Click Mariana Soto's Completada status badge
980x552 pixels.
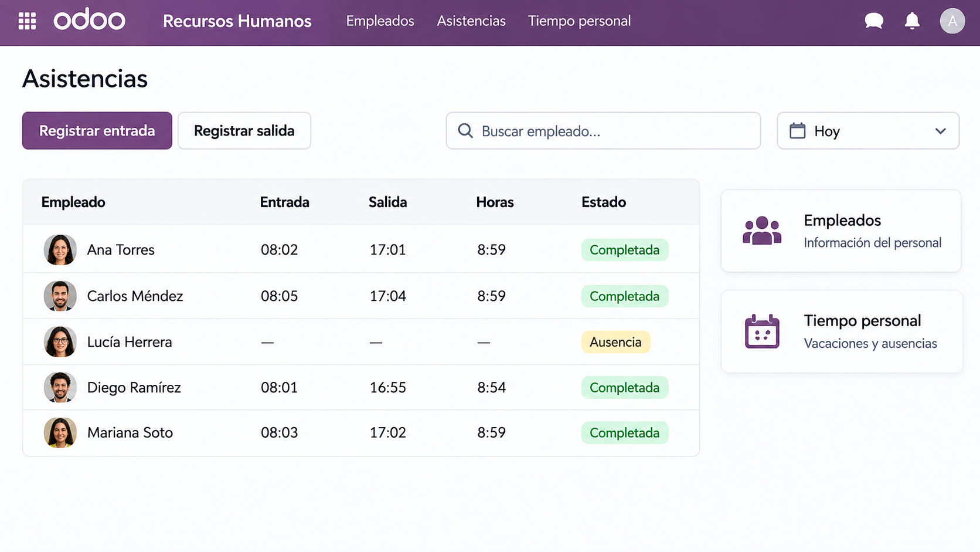click(625, 433)
